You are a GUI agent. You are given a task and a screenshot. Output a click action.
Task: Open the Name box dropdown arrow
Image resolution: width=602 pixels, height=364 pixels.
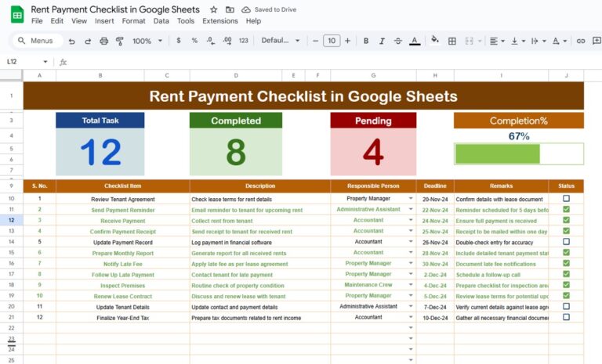coord(45,62)
